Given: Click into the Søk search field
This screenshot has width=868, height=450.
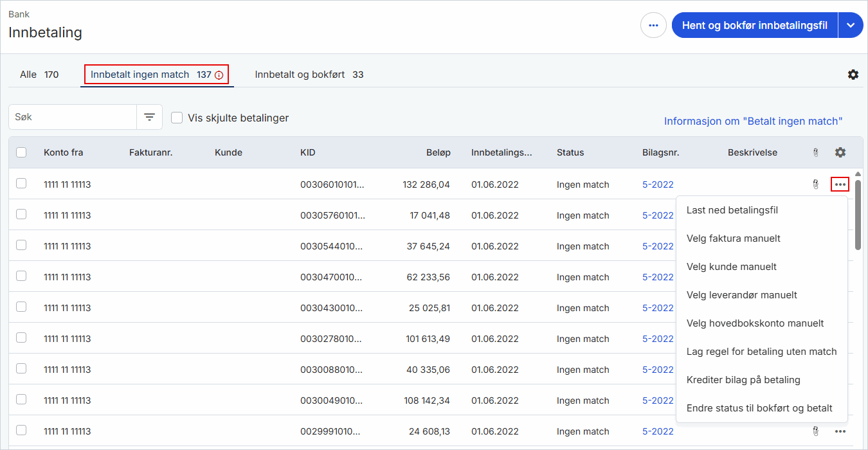Looking at the screenshot, I should pyautogui.click(x=73, y=117).
